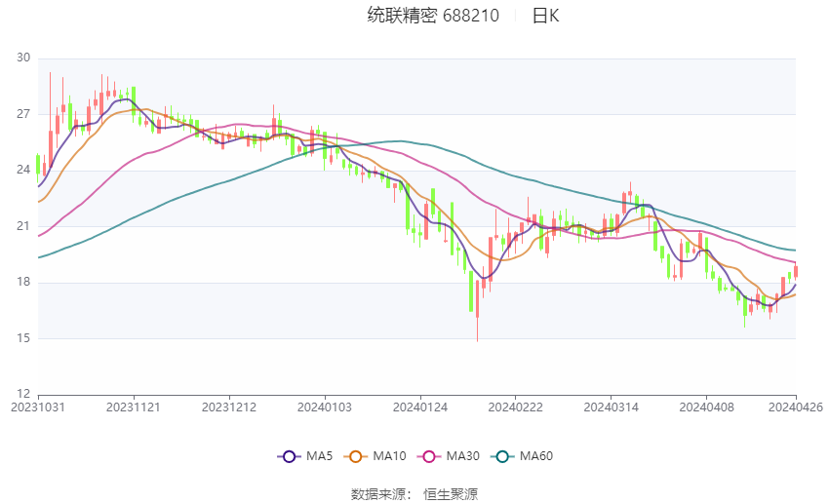
Task: Click the MA60 teal legend circle
Action: tap(502, 456)
